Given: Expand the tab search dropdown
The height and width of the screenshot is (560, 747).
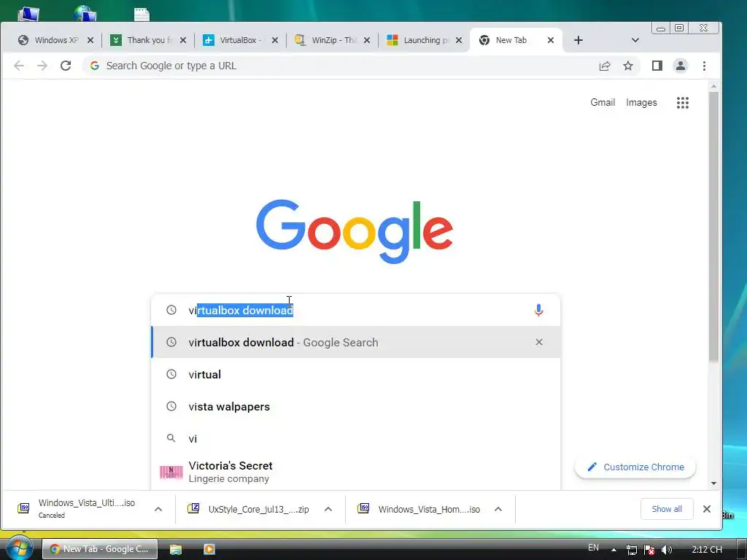Looking at the screenshot, I should pyautogui.click(x=635, y=40).
